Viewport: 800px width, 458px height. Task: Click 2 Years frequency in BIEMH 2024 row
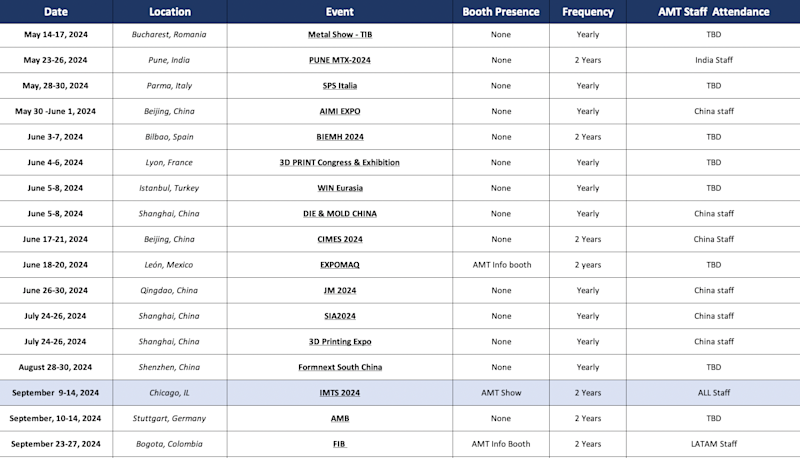coord(588,137)
